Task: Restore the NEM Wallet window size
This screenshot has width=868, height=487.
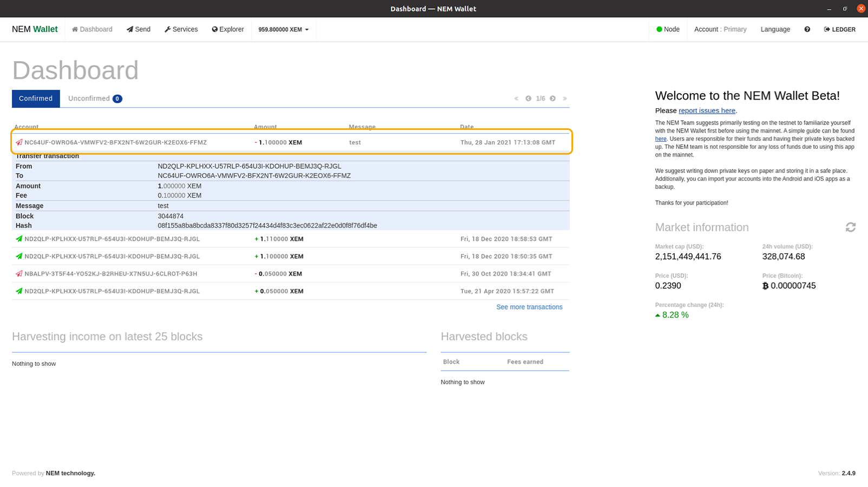Action: [845, 9]
